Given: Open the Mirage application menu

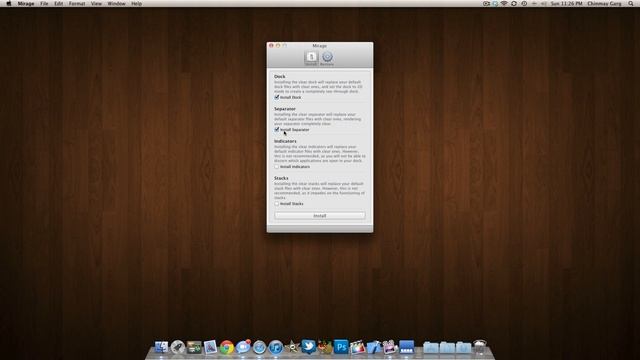Looking at the screenshot, I should (26, 4).
